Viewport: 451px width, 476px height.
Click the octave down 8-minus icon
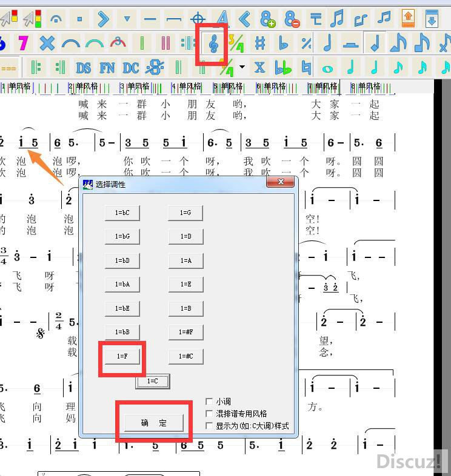pos(292,19)
